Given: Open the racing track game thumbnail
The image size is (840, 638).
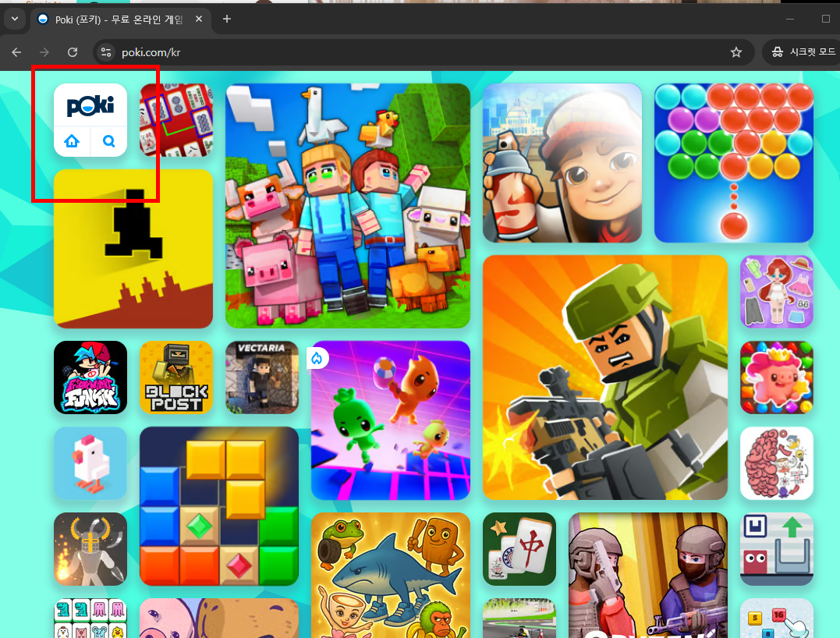Looking at the screenshot, I should [519, 619].
